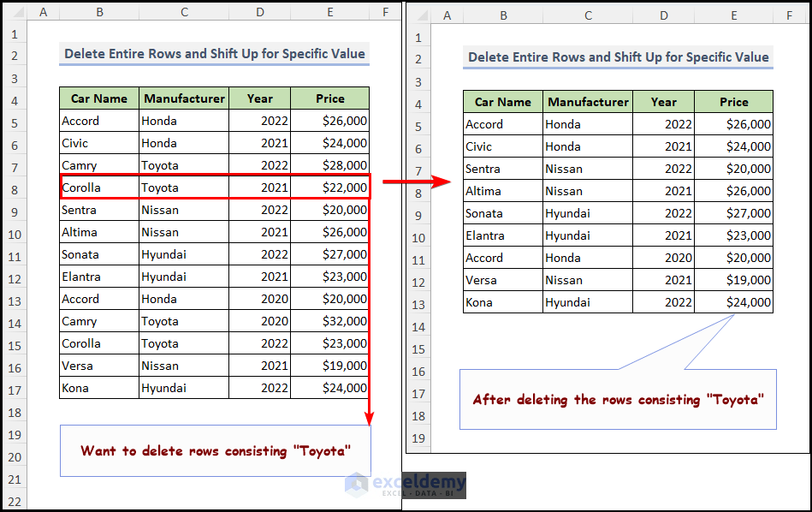
Task: Click column letter E on the left sheet
Action: pos(329,12)
